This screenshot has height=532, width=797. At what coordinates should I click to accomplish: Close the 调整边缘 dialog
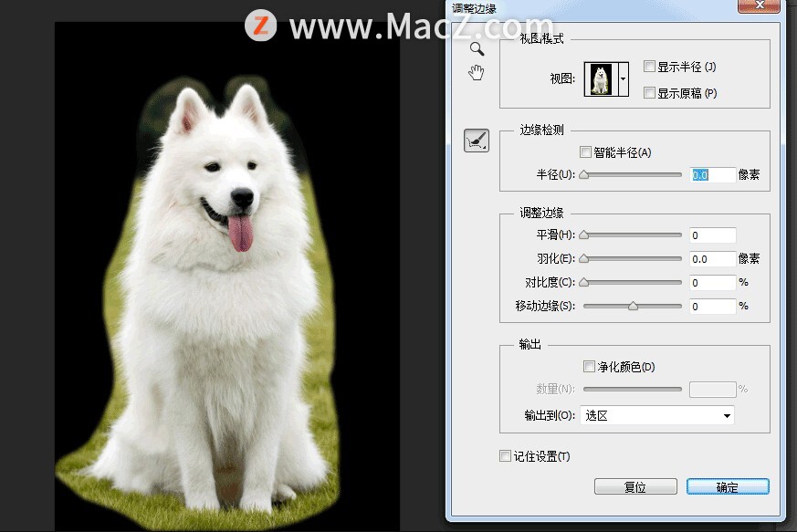pos(759,5)
